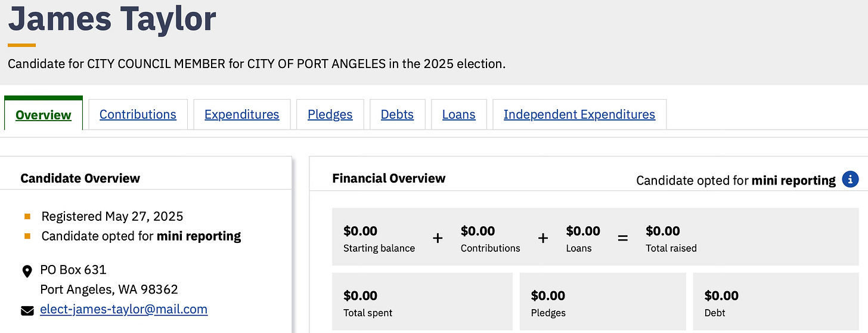Click the PO Box 631 address text

[73, 270]
